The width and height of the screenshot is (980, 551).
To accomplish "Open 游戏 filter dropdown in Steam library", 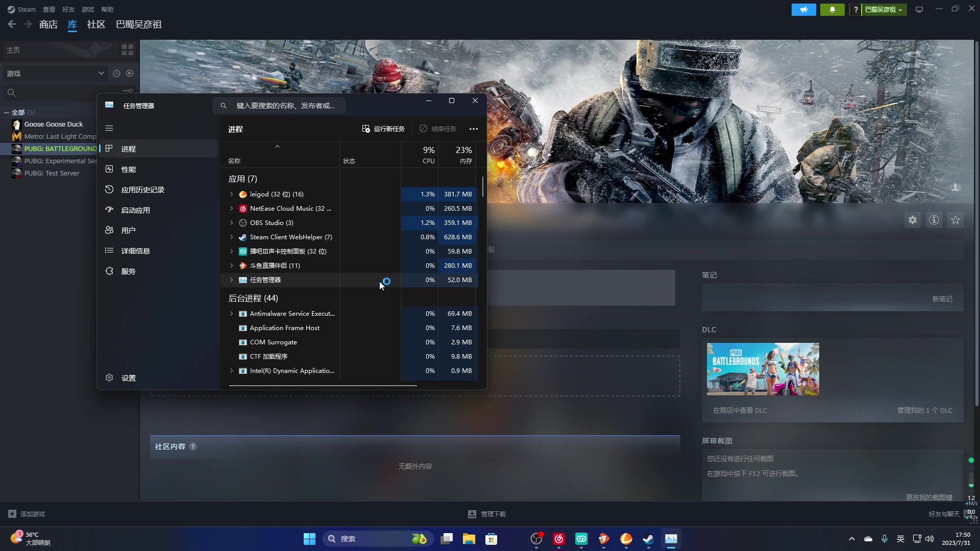I will point(55,73).
